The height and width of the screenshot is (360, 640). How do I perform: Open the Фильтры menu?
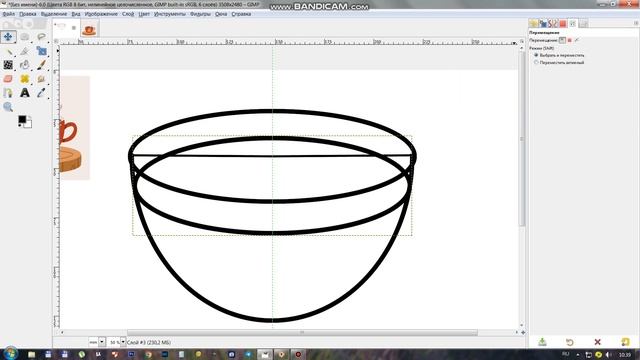click(200, 14)
